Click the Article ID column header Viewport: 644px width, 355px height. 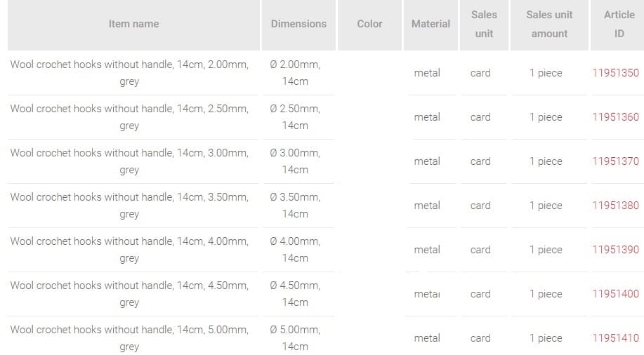(619, 24)
